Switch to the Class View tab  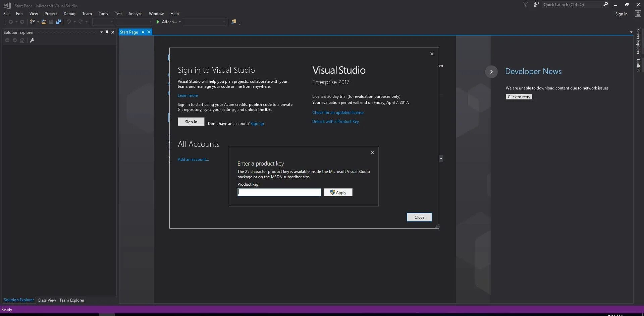click(47, 300)
